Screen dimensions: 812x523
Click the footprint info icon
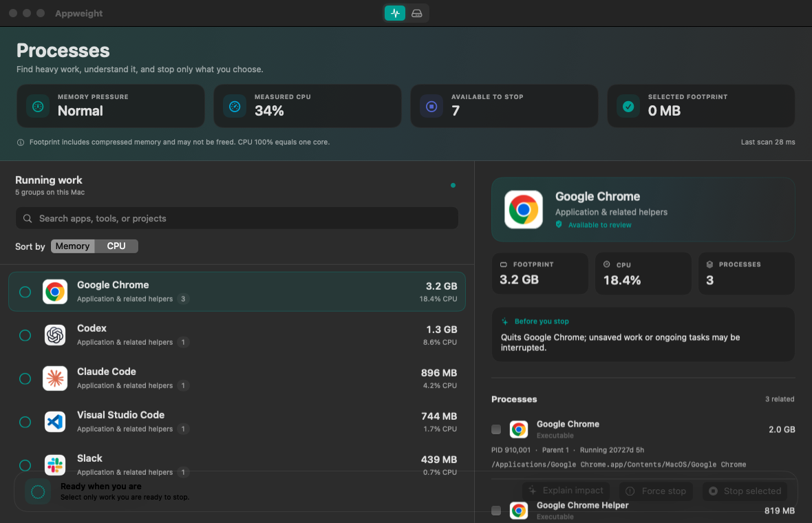(21, 142)
